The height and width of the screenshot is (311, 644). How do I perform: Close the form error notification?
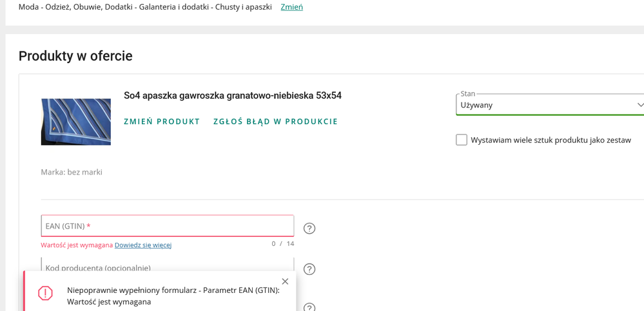[285, 281]
